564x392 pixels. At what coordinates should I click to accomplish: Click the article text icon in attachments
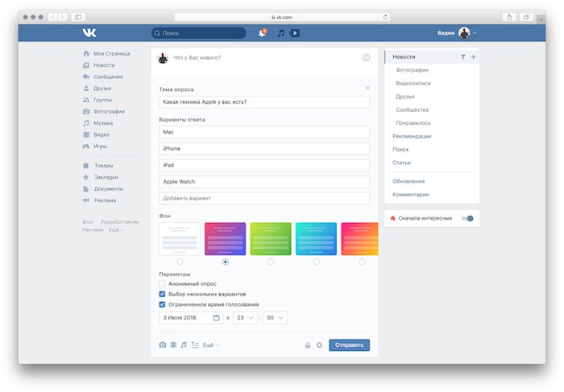(x=195, y=345)
